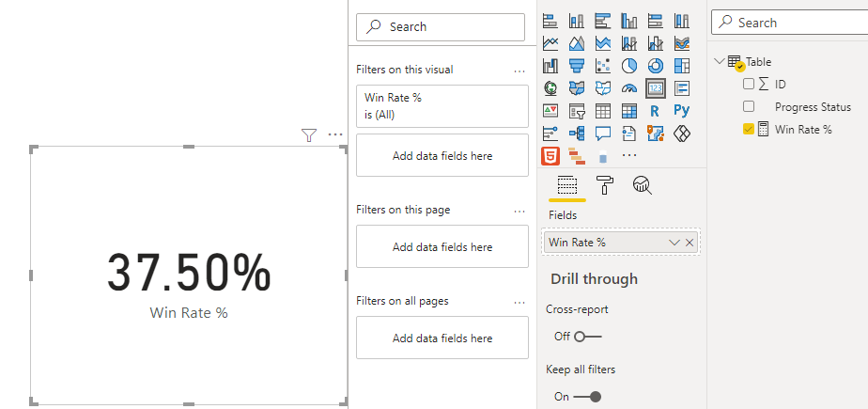
Task: Select the Card visual icon
Action: [656, 88]
